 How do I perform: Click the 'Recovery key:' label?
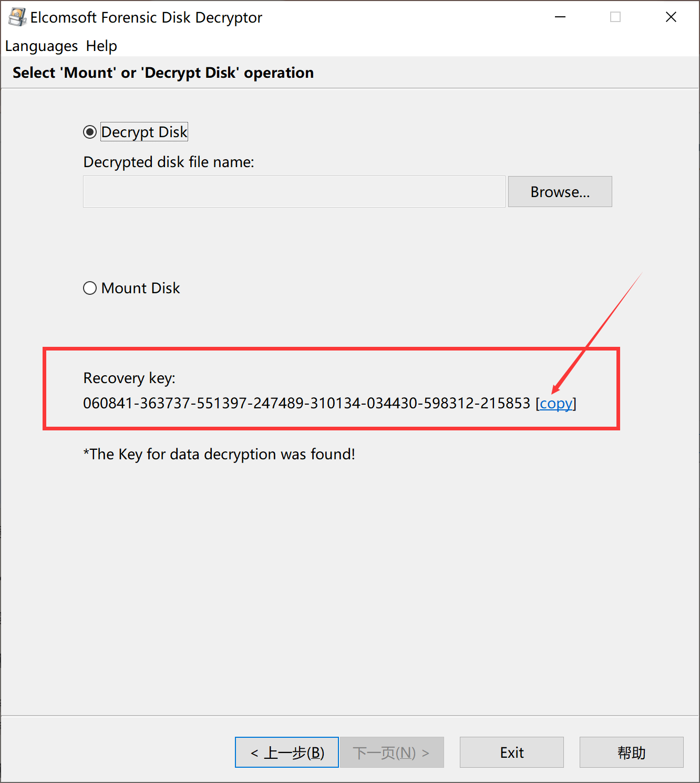(x=129, y=378)
